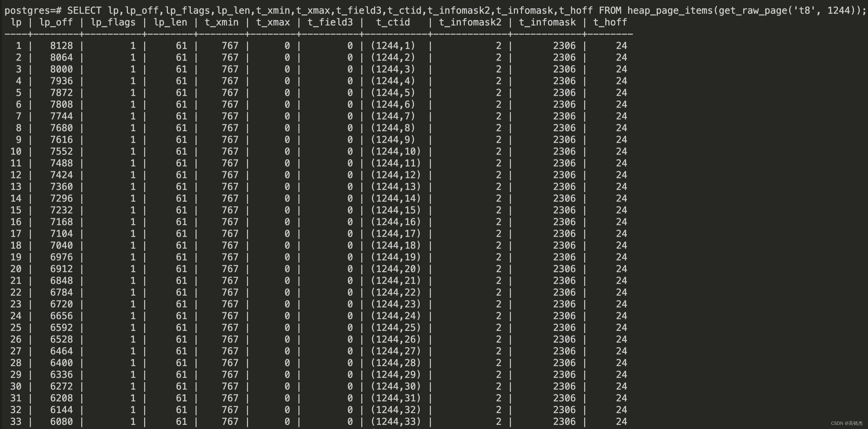Click the postgres=# prompt text
Image resolution: width=868 pixels, height=429 pixels.
coord(33,10)
